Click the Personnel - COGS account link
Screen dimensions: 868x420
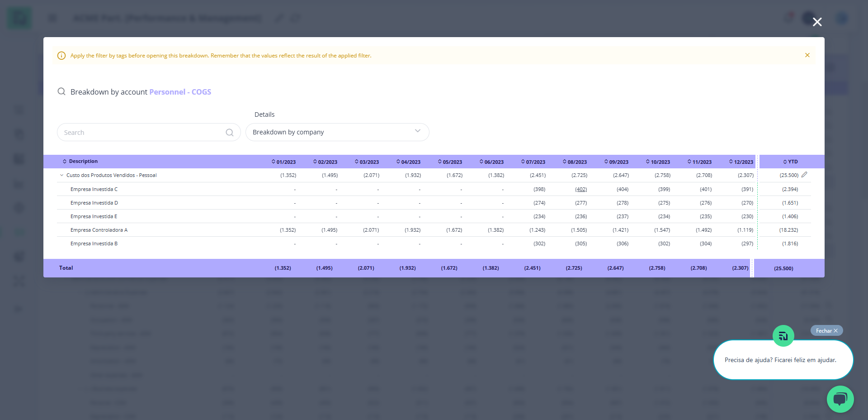(x=180, y=92)
